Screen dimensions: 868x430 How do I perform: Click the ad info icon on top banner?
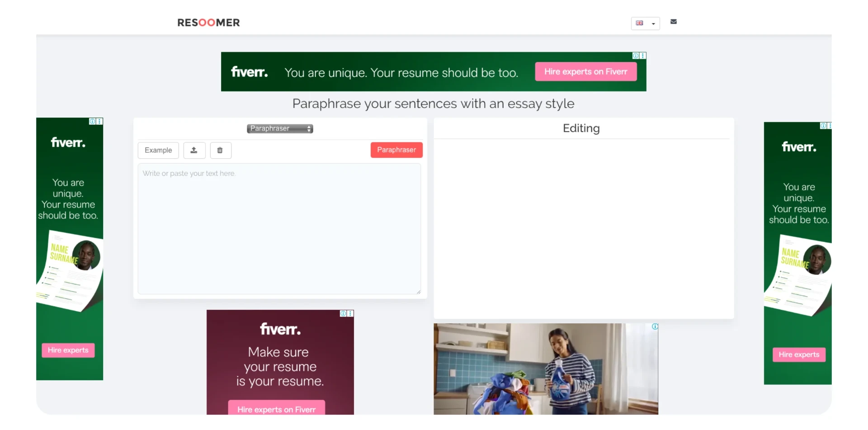(x=636, y=56)
